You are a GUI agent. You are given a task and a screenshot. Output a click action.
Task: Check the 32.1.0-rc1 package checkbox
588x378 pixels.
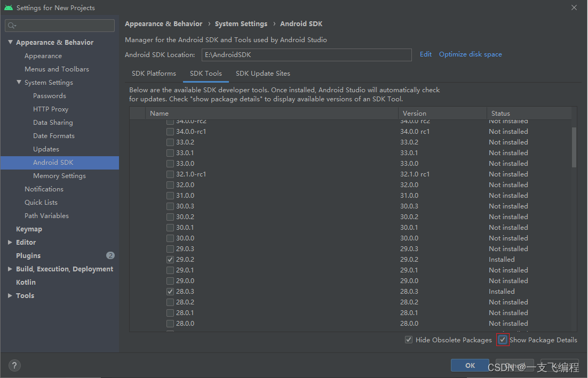pos(170,174)
